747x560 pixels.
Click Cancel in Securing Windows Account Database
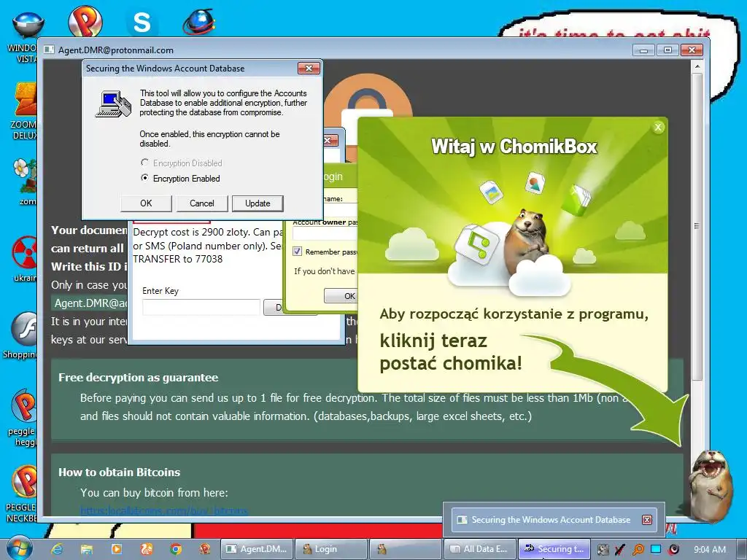202,203
